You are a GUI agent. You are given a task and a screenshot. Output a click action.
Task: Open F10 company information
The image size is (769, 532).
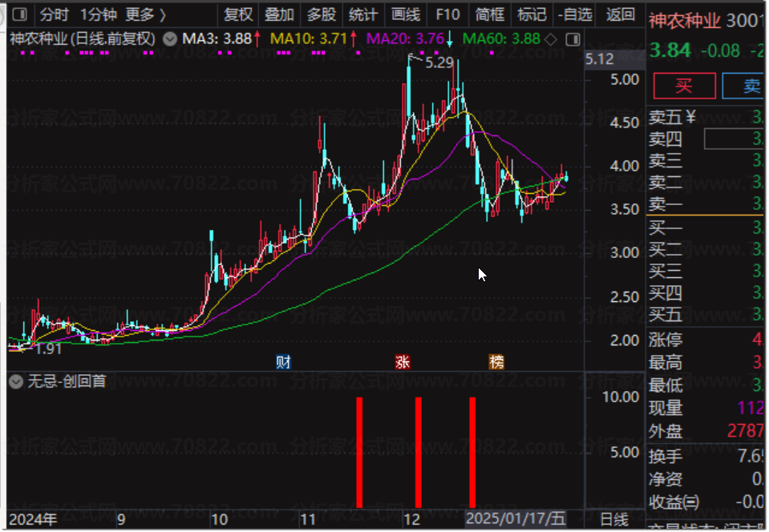[447, 14]
